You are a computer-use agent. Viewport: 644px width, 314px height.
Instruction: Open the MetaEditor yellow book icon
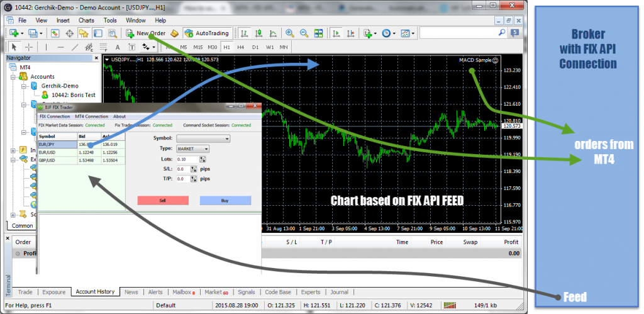point(175,33)
